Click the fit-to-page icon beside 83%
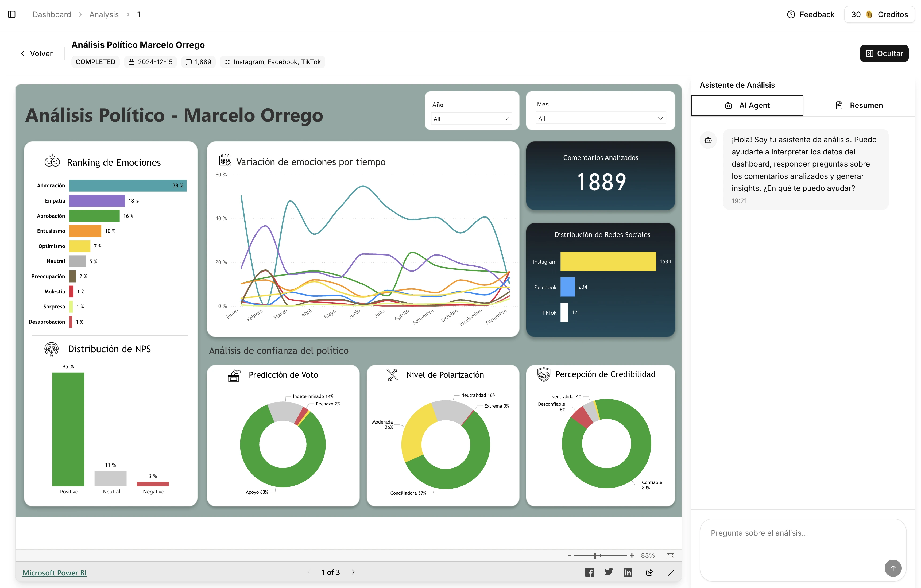 point(670,555)
